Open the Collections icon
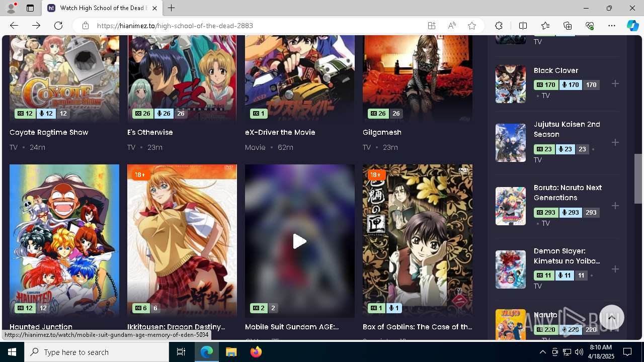The height and width of the screenshot is (362, 644). 568,26
